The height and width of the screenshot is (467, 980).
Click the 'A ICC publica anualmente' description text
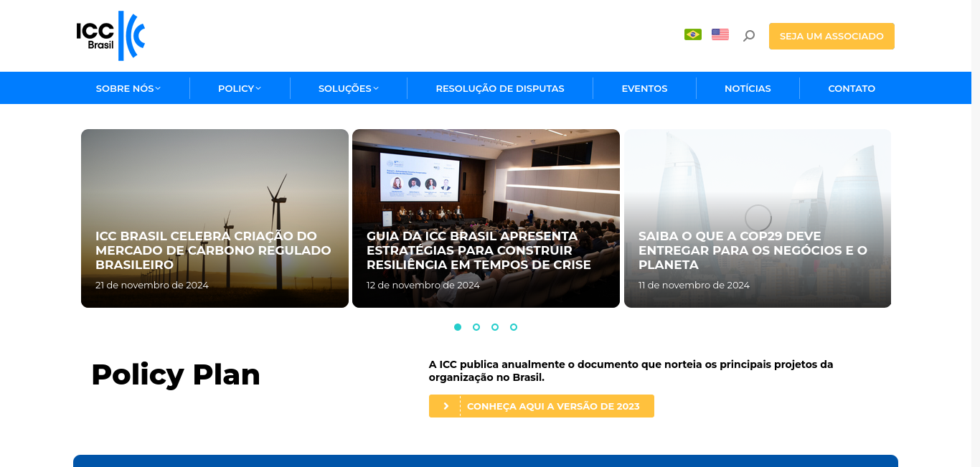pos(631,371)
